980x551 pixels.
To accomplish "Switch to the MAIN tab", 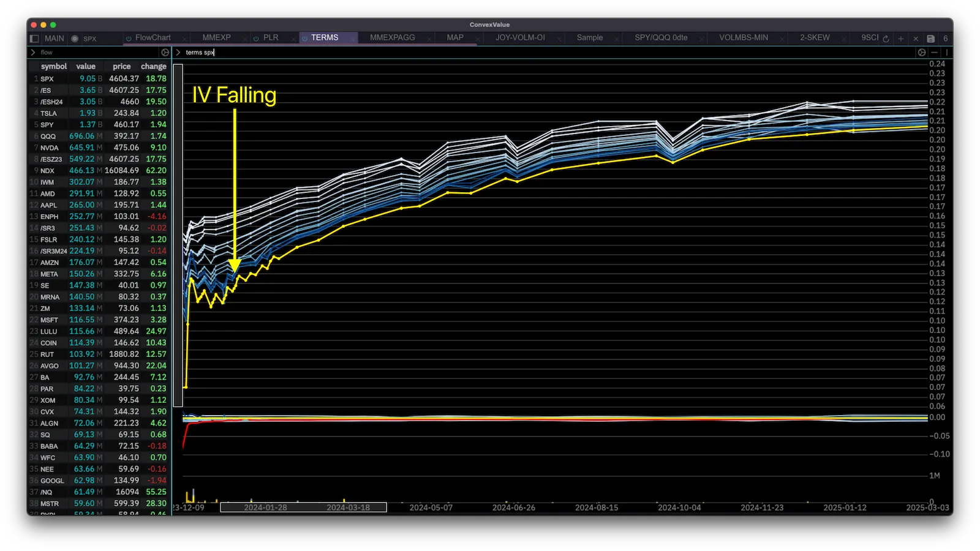I will coord(54,38).
